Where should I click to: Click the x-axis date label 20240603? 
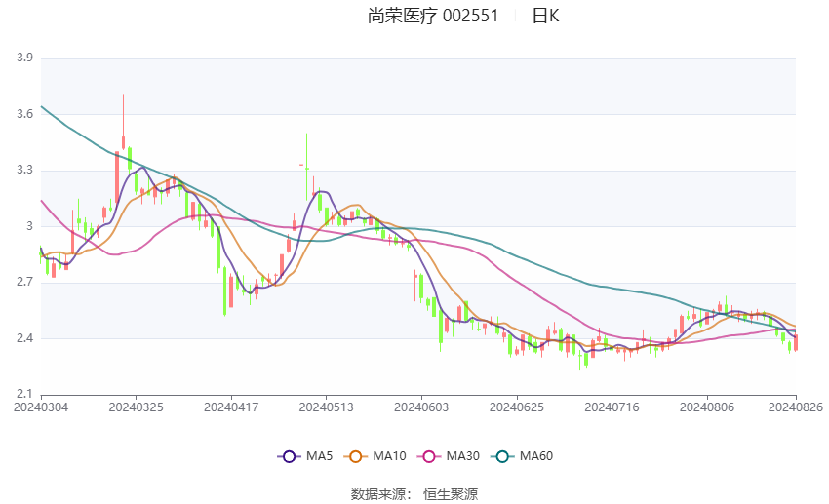(x=421, y=407)
